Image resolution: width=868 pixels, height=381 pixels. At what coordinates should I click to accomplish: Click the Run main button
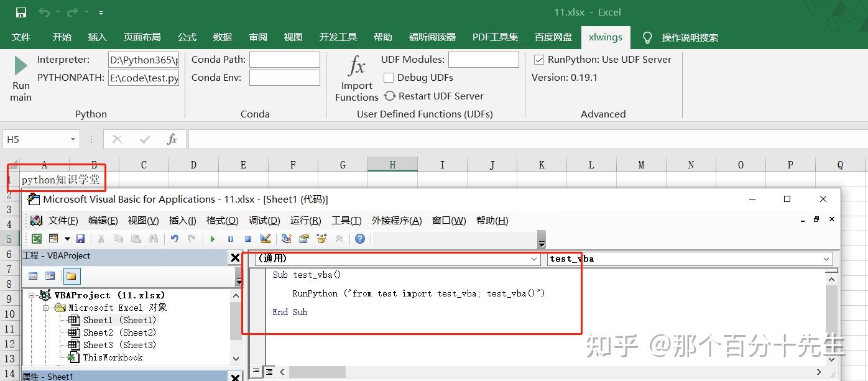point(21,79)
